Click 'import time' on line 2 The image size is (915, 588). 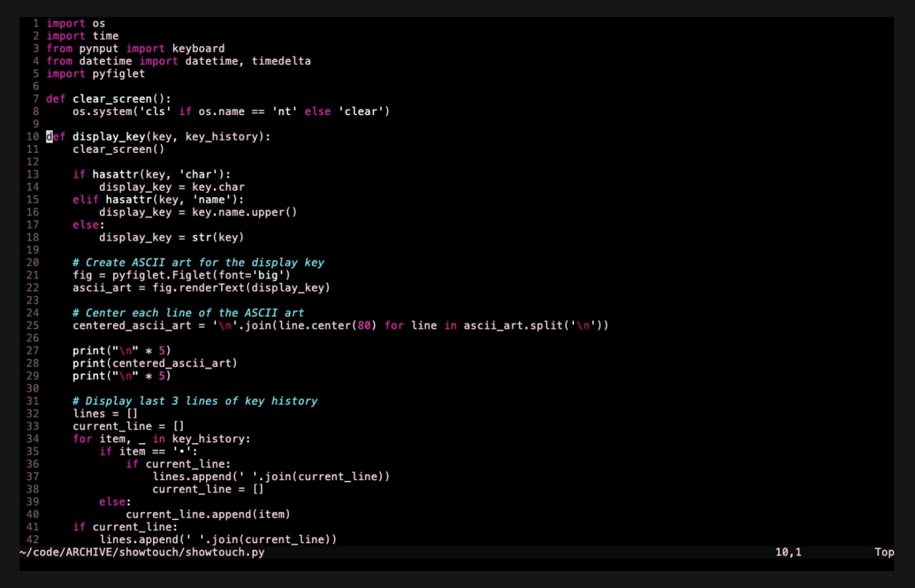pyautogui.click(x=82, y=36)
